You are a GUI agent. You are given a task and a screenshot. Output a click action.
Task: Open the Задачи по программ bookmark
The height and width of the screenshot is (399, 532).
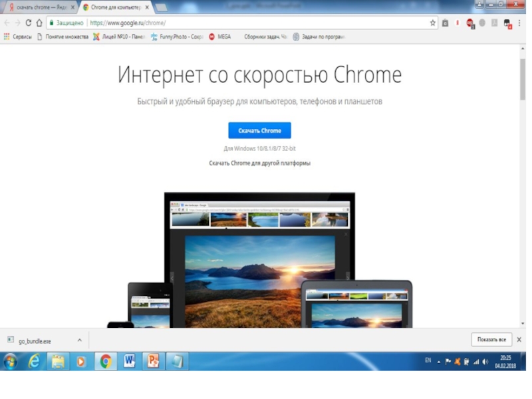tap(319, 37)
